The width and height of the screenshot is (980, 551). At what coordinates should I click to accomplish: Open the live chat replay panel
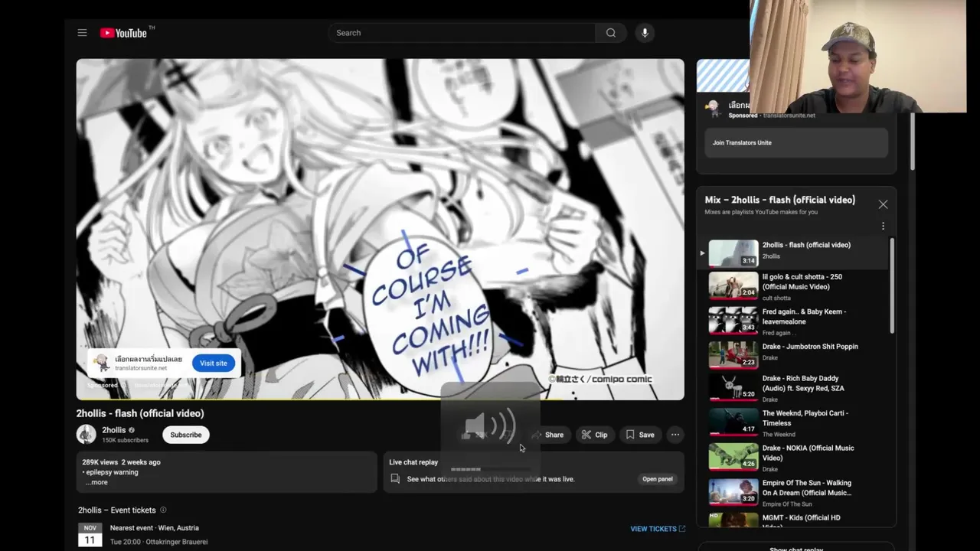tap(658, 479)
